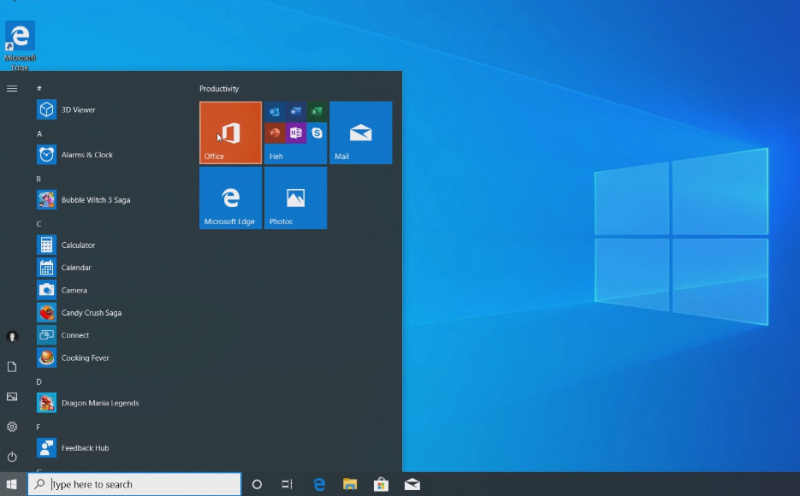The height and width of the screenshot is (496, 800).
Task: Open Pictures from Start sidebar
Action: tap(12, 396)
